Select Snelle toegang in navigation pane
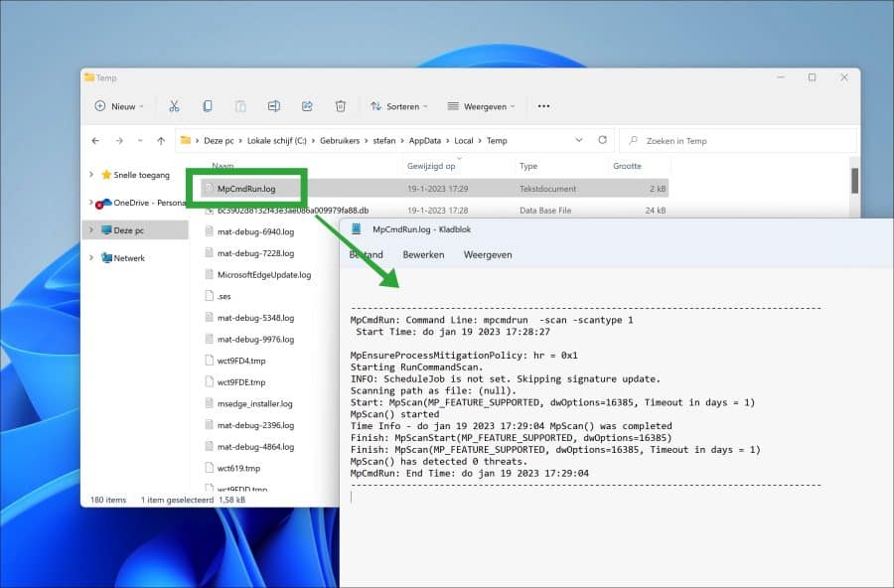 click(141, 175)
